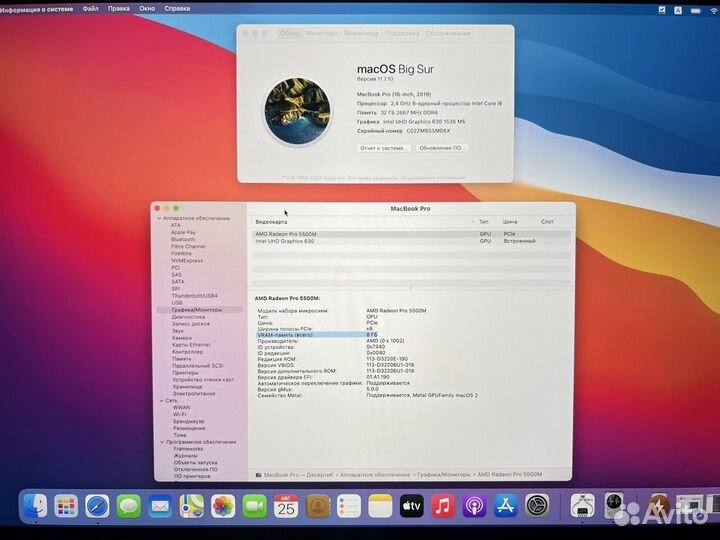Viewport: 720px width, 540px height.
Task: Click the Обновление ПО... button
Action: [x=442, y=148]
